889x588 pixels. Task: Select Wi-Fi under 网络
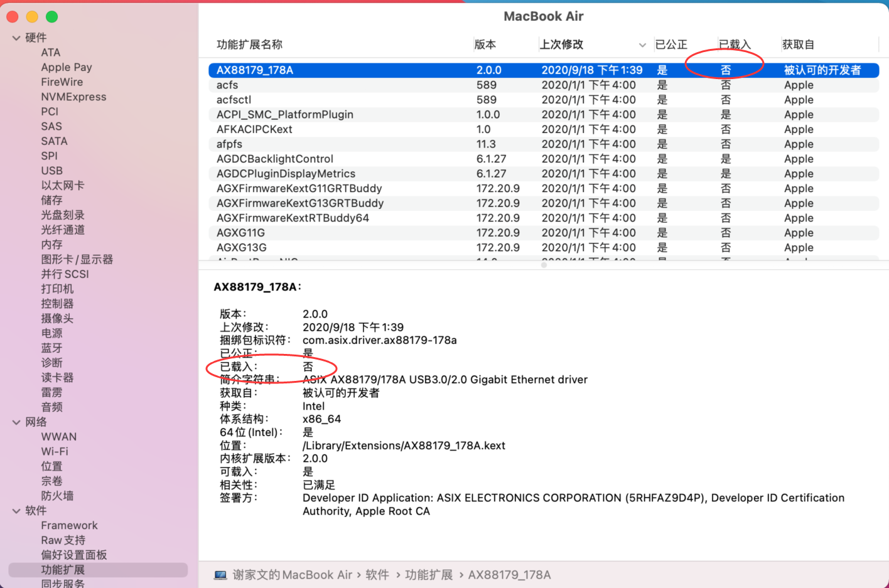55,452
